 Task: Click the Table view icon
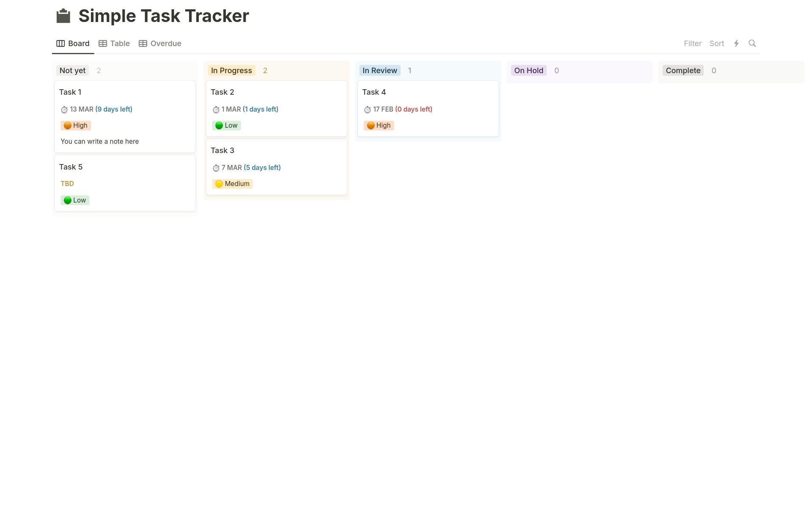[x=103, y=43]
